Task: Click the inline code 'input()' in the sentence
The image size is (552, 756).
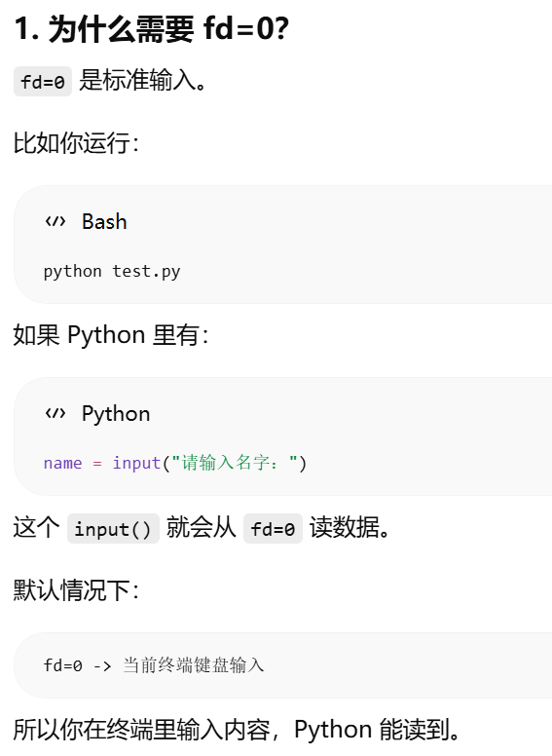Action: tap(113, 529)
